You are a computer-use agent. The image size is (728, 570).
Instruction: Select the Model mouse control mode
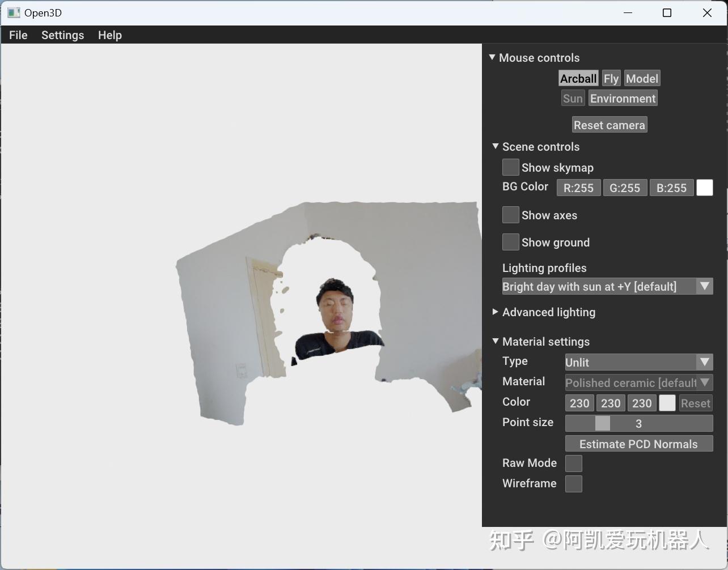tap(641, 78)
